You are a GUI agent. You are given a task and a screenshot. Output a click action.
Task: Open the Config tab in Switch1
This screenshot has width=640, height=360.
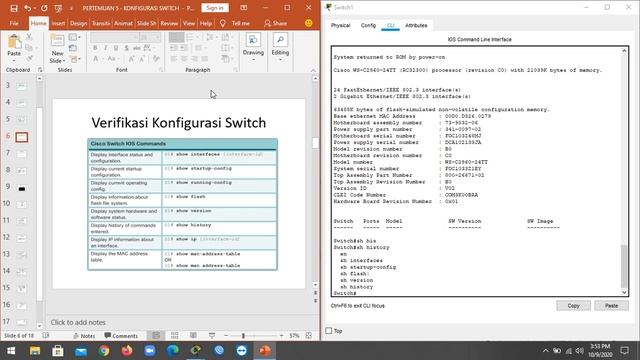[368, 25]
